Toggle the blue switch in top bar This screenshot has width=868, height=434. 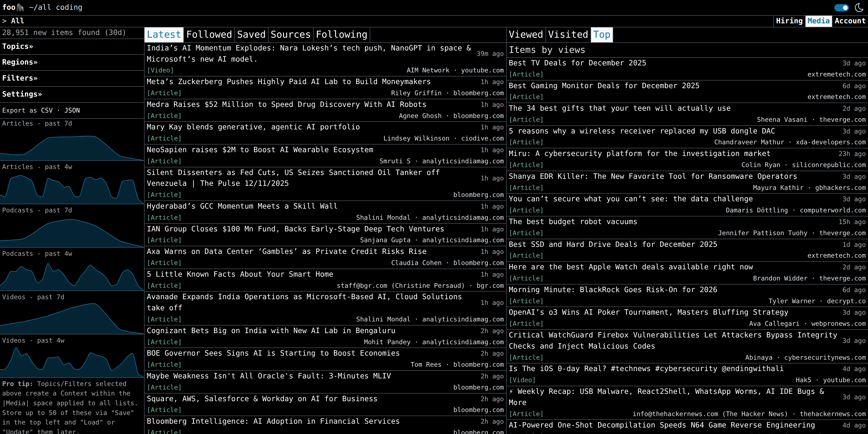click(x=841, y=7)
